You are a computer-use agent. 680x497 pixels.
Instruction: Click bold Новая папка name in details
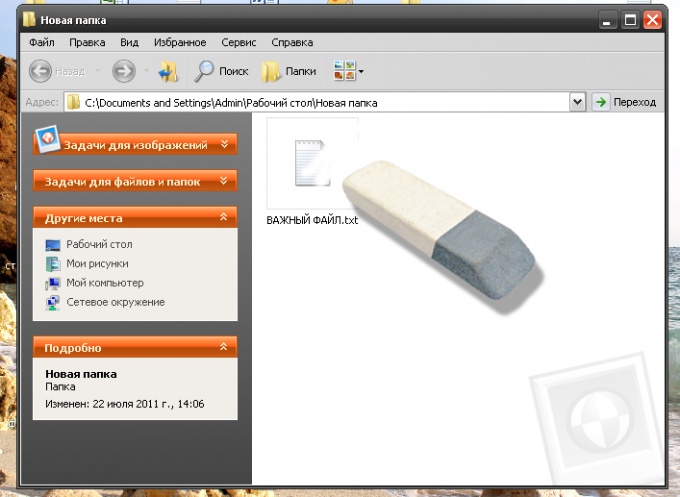[x=81, y=374]
